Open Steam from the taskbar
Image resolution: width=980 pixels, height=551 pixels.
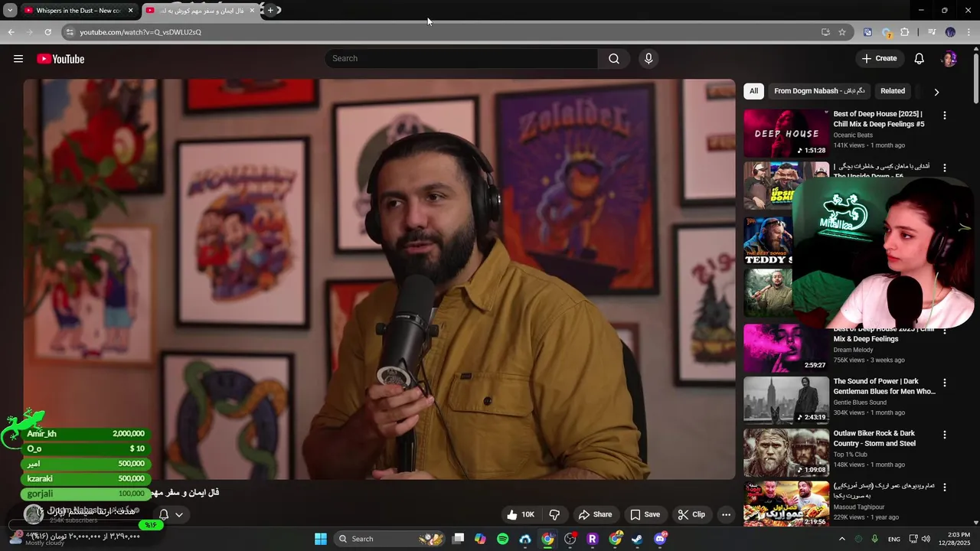tap(637, 539)
